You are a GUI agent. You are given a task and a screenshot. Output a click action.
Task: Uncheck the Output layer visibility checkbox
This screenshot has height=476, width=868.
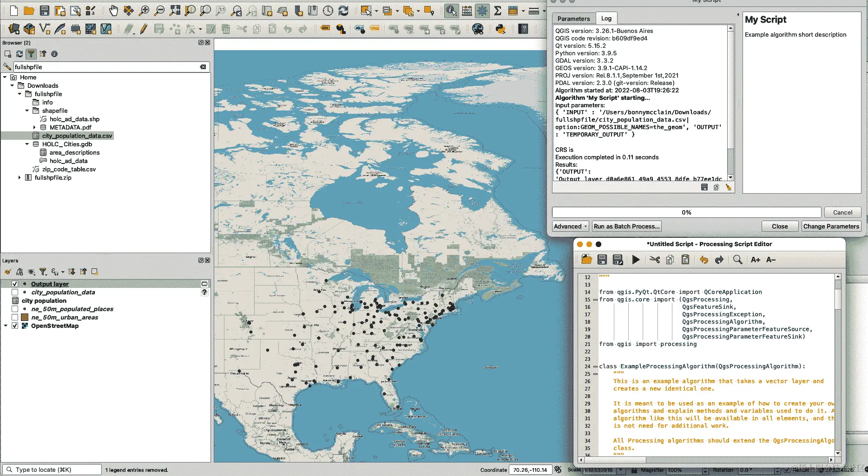click(x=15, y=284)
